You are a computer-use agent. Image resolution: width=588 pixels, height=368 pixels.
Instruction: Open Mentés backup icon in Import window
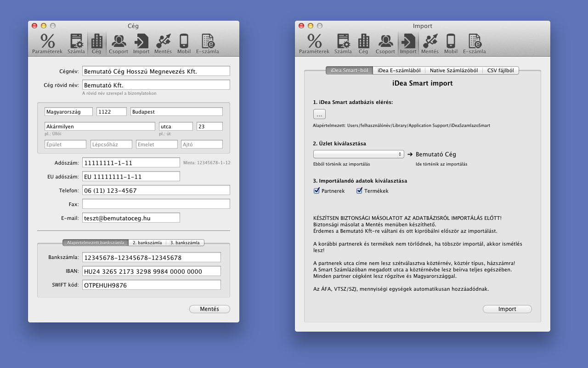pyautogui.click(x=430, y=44)
